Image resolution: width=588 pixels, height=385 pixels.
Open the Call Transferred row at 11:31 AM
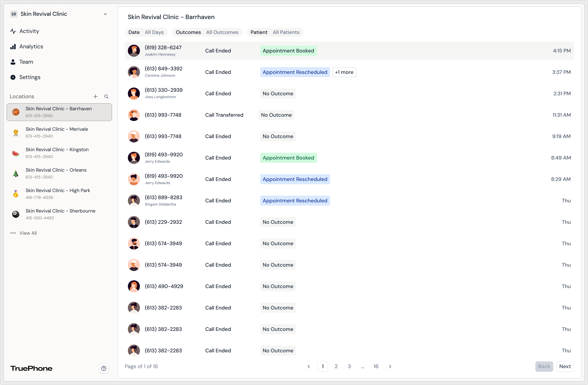point(349,115)
